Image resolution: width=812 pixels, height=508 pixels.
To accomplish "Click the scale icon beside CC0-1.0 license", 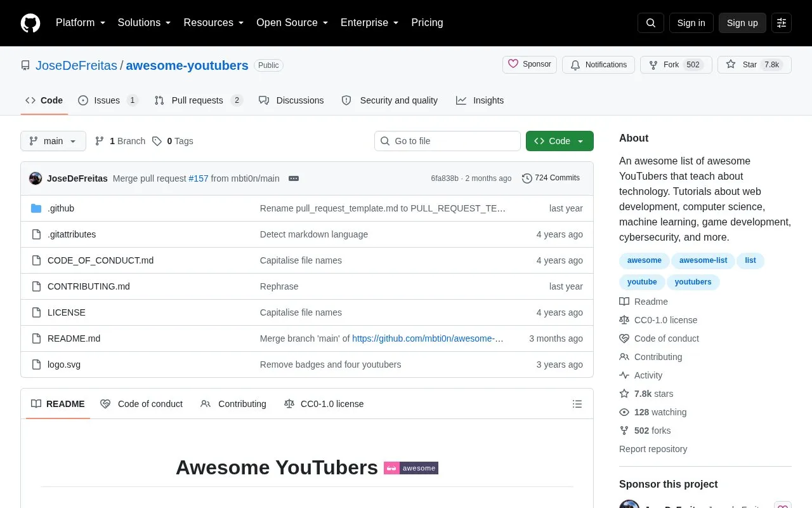I will [x=624, y=320].
